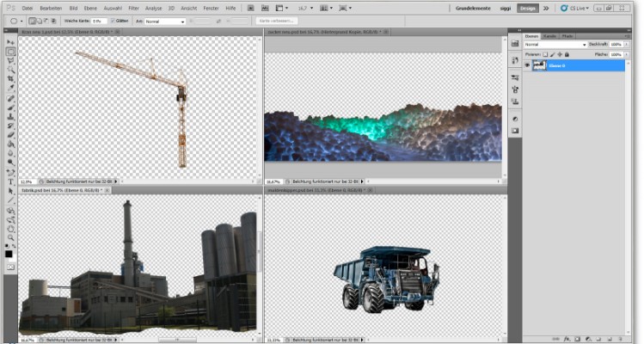Click the create new layer icon

pyautogui.click(x=608, y=339)
